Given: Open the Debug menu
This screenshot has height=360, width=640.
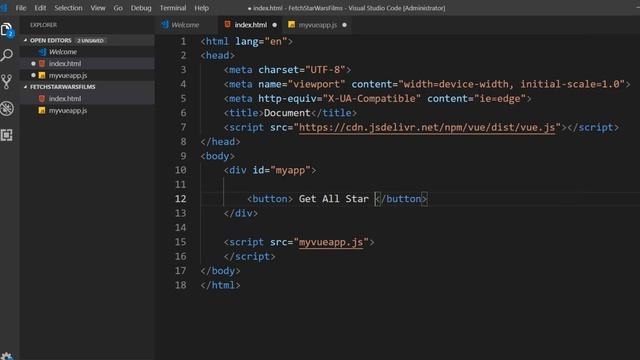Looking at the screenshot, I should 141,8.
